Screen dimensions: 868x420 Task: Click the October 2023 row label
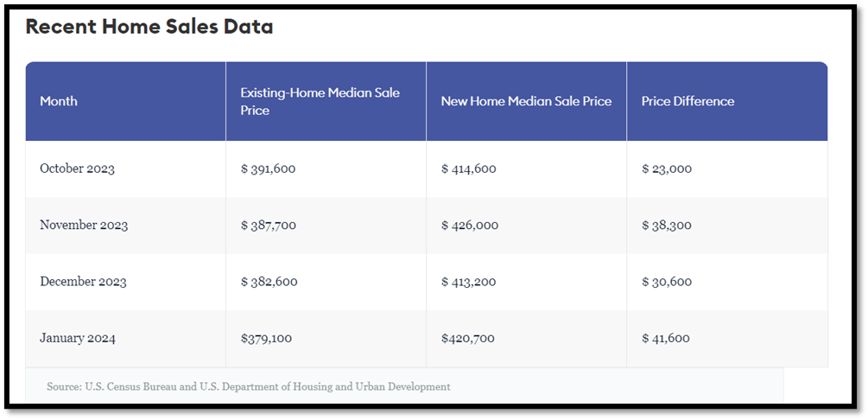(77, 169)
